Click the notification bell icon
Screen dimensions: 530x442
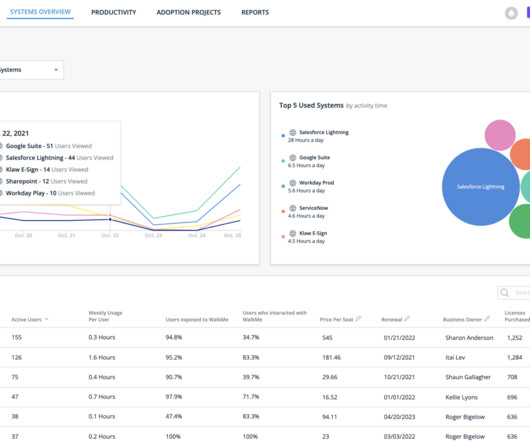(511, 13)
